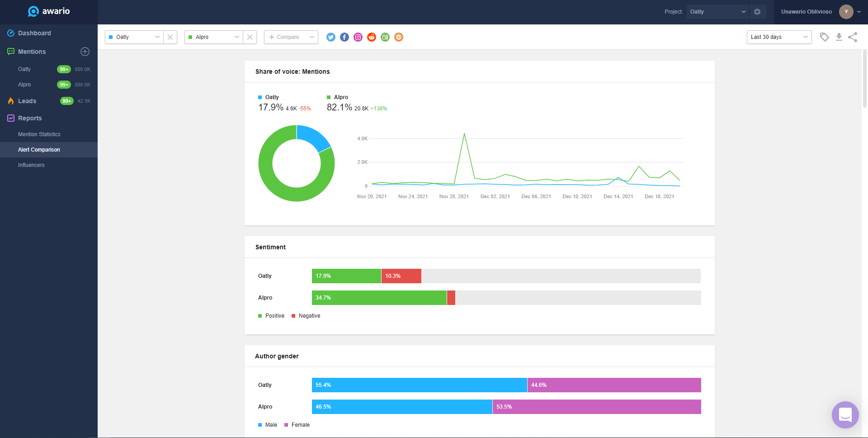Remove Alpro from comparison
The image size is (868, 438).
[x=250, y=37]
